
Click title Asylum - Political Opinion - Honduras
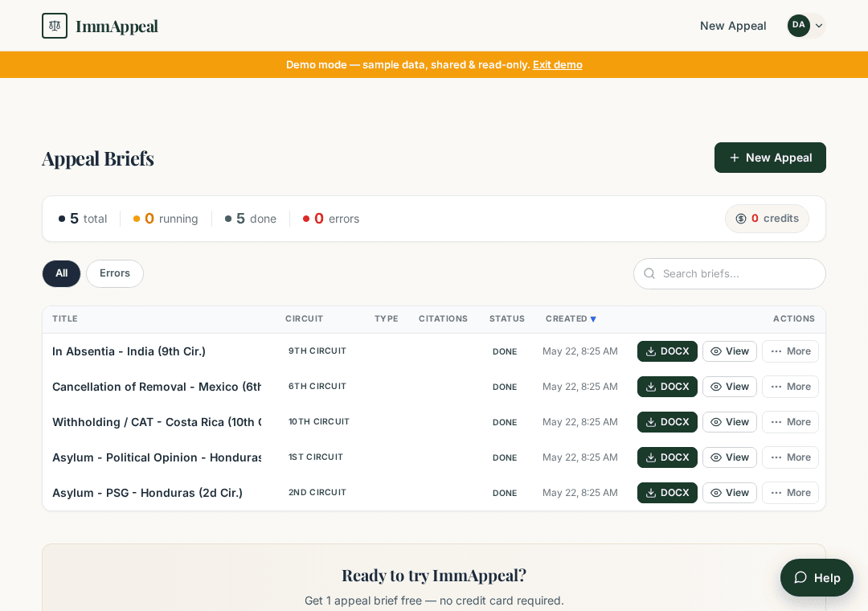pyautogui.click(x=157, y=457)
